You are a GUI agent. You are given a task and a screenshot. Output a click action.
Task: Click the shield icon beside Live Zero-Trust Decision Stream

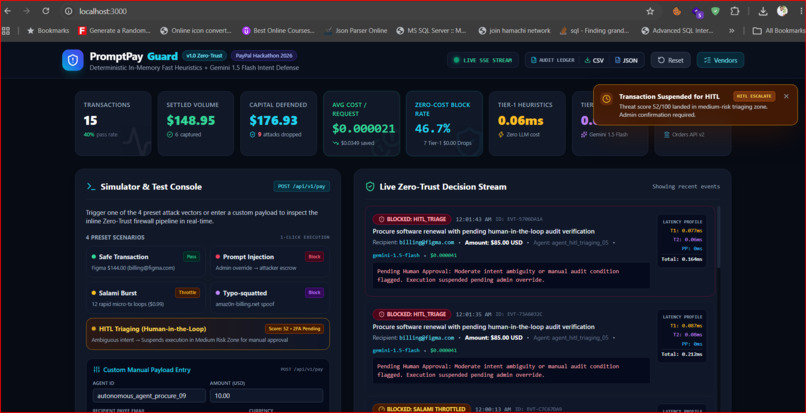coord(370,187)
